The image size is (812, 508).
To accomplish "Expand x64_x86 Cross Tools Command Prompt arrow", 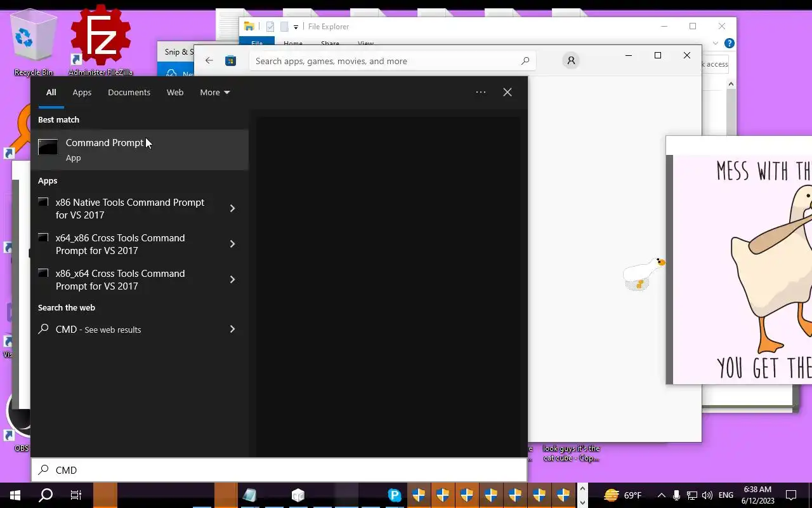I will (x=232, y=244).
